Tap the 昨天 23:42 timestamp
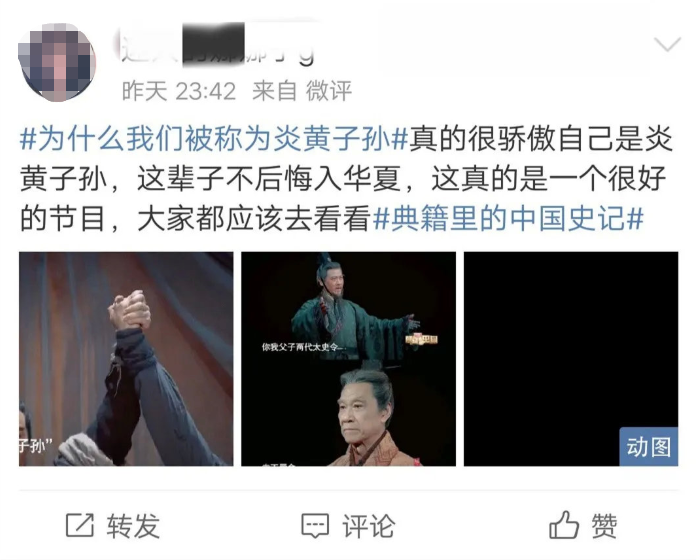Image resolution: width=697 pixels, height=560 pixels. 179,91
